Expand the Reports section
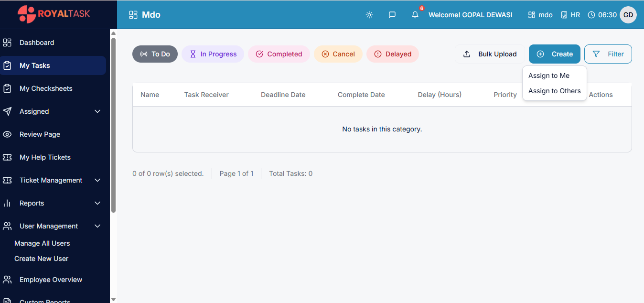 [32, 203]
